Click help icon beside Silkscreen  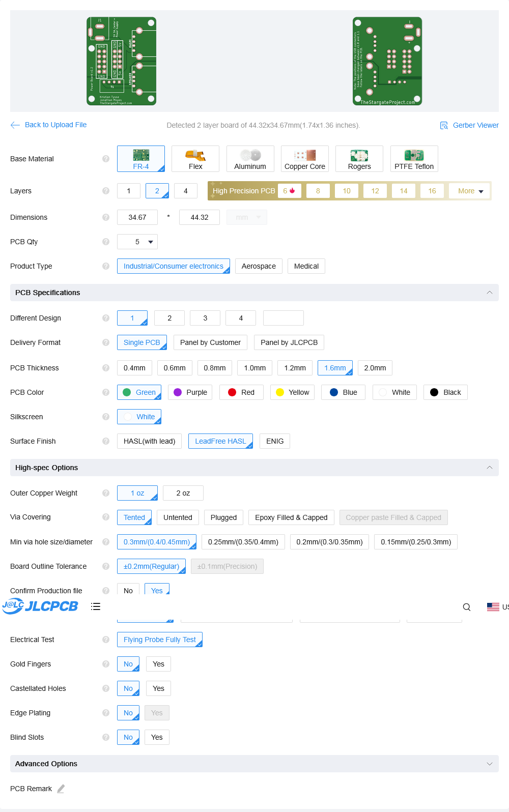coord(106,417)
